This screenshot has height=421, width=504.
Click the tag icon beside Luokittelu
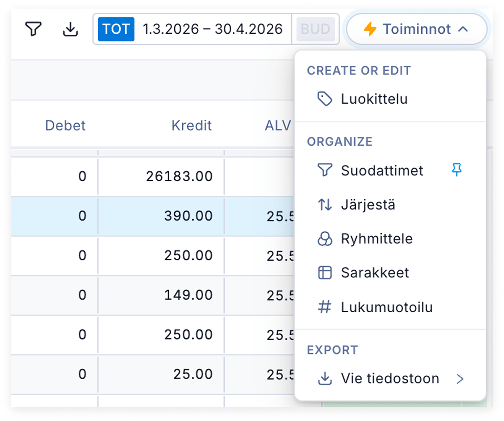[x=325, y=99]
